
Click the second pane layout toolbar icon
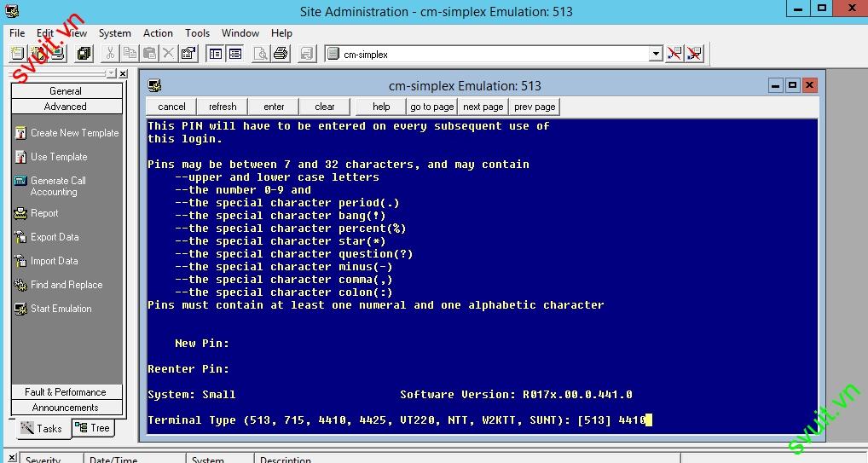point(235,54)
